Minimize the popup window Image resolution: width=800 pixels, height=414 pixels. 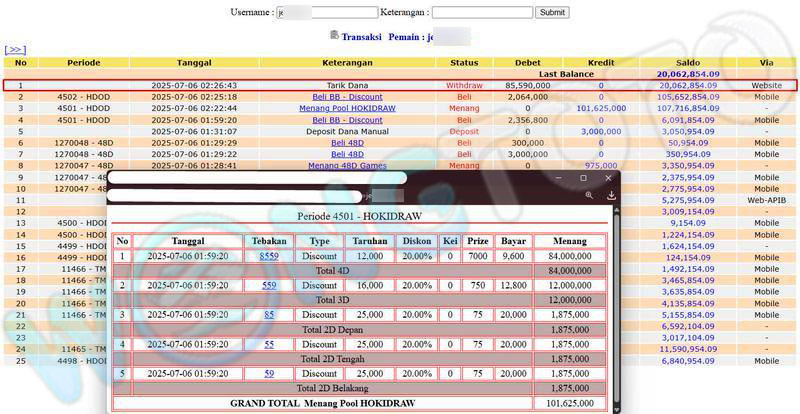click(x=557, y=178)
